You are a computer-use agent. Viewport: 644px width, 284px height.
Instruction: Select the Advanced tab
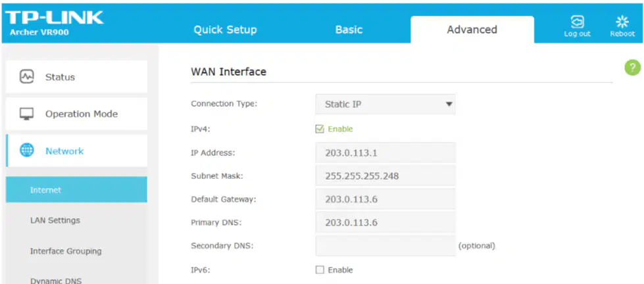pyautogui.click(x=472, y=30)
